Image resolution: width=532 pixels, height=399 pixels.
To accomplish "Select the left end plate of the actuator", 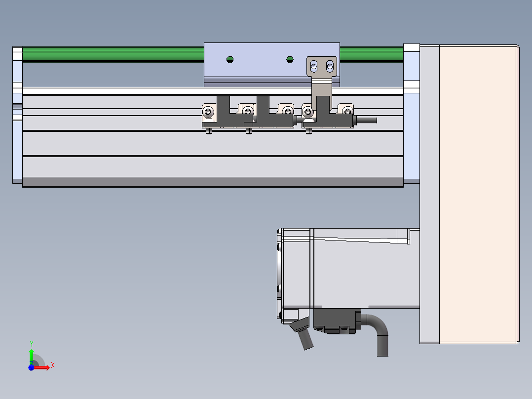I will click(x=17, y=115).
